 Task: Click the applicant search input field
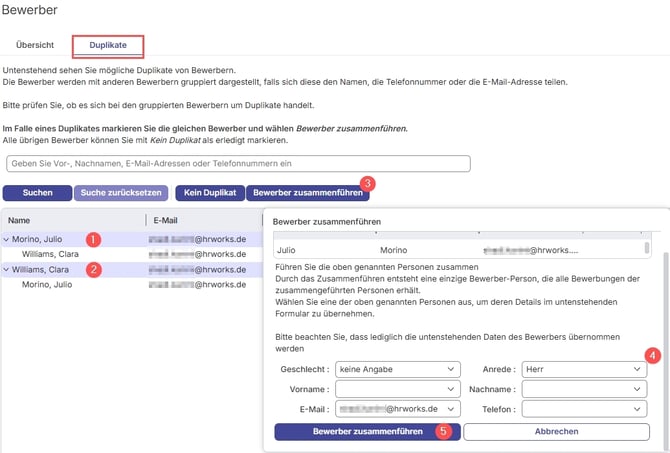pyautogui.click(x=237, y=164)
